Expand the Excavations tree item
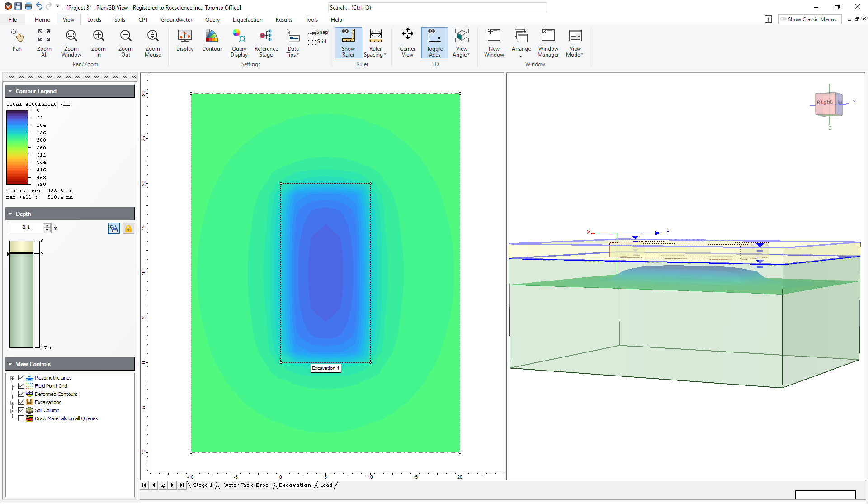Viewport: 868px width, 504px height. (x=13, y=402)
